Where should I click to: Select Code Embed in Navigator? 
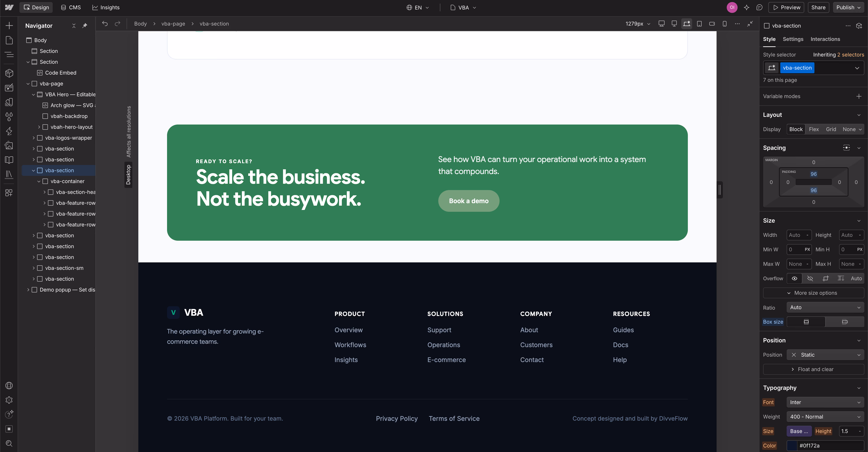(60, 73)
